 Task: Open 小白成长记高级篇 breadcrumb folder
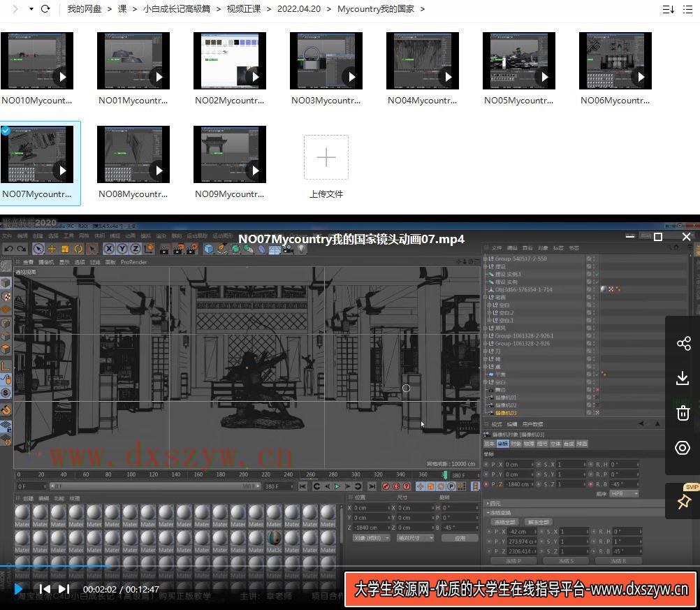177,9
